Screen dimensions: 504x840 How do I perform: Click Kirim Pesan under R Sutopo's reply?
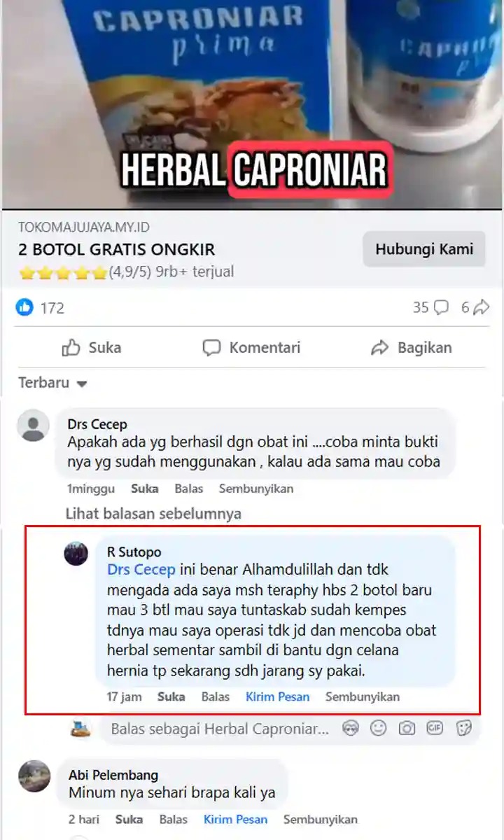(277, 696)
